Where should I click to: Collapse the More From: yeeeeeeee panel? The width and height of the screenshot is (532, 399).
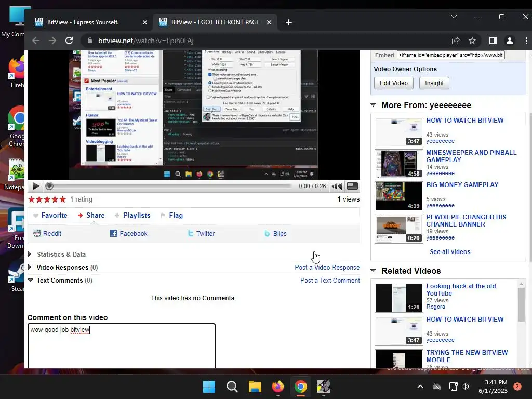pyautogui.click(x=374, y=105)
